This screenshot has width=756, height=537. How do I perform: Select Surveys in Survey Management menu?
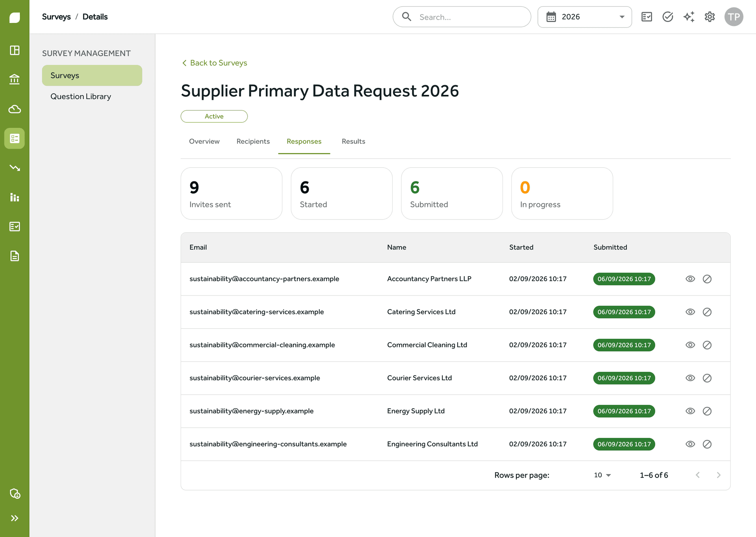92,76
